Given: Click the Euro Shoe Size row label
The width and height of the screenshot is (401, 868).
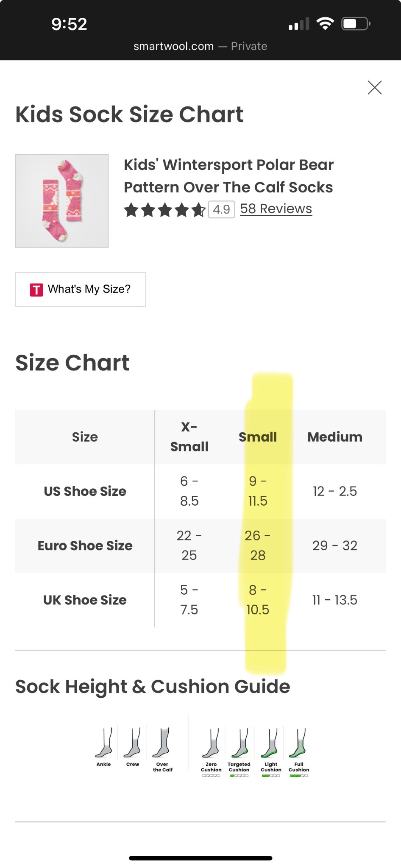Looking at the screenshot, I should (x=85, y=545).
